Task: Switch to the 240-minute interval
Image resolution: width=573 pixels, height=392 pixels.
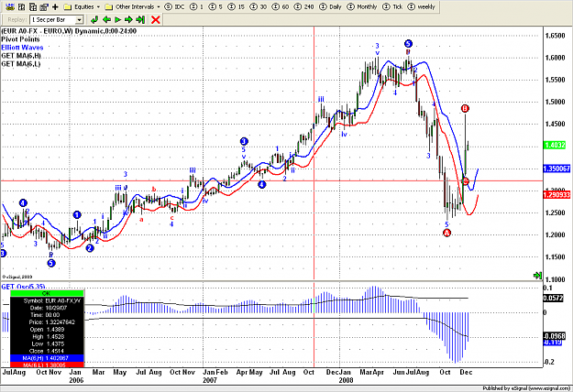Action: [304, 6]
